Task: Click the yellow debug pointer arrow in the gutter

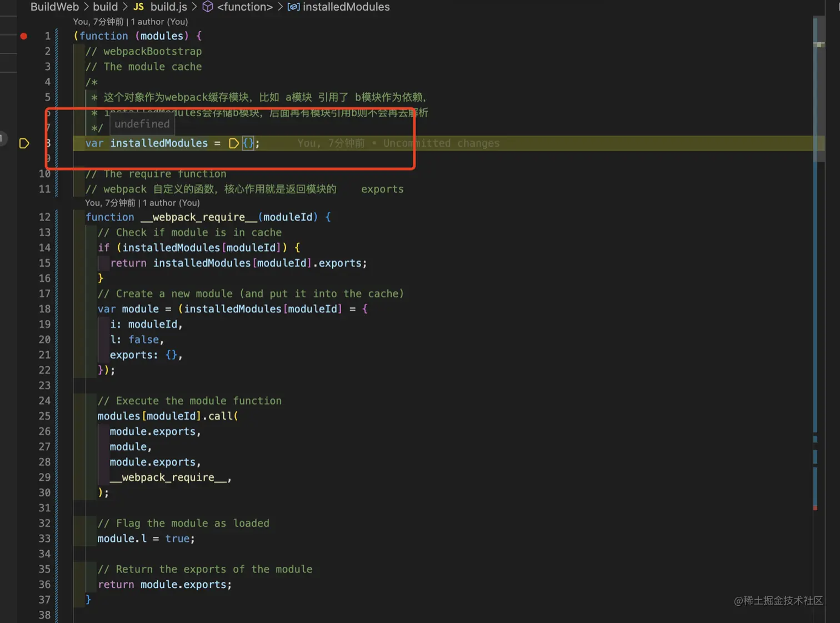Action: coord(24,143)
